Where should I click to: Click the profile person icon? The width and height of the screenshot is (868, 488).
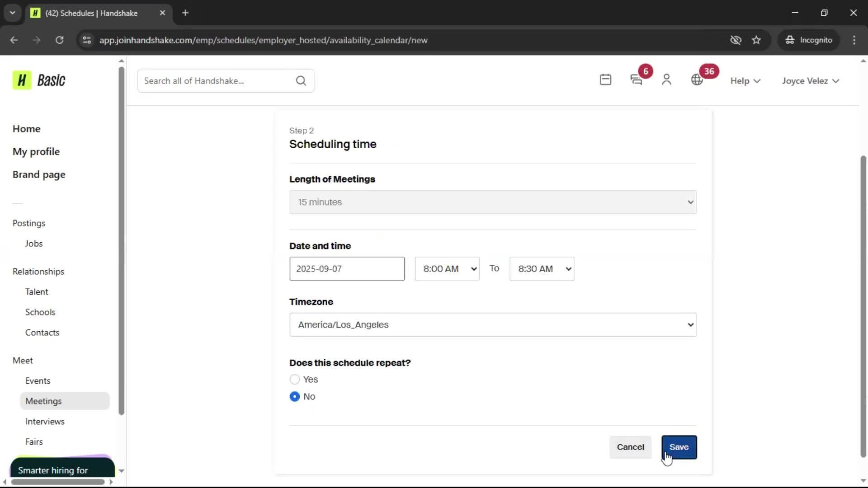[666, 80]
